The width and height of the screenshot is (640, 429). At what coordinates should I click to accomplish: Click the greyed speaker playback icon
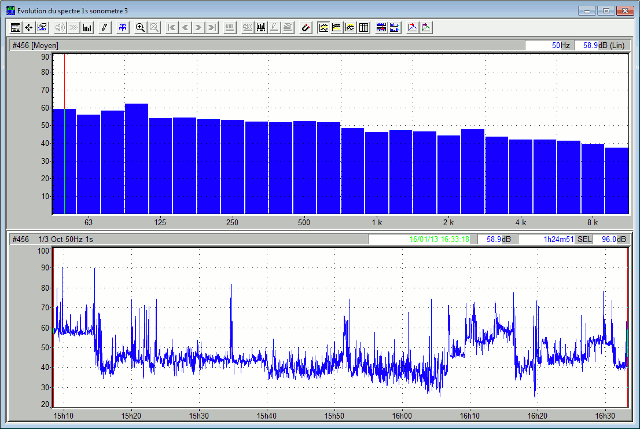60,27
